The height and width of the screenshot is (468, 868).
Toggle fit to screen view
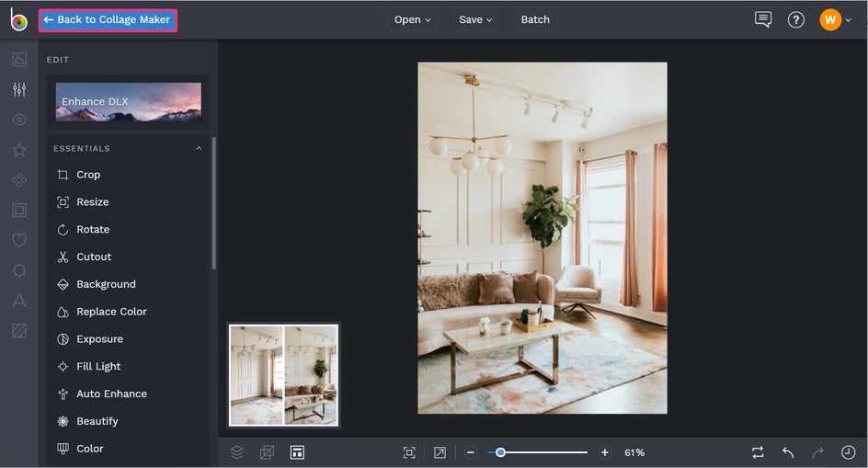point(409,452)
